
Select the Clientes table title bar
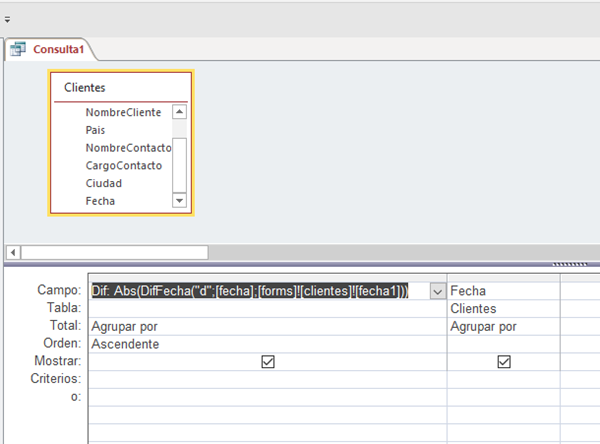tap(120, 88)
